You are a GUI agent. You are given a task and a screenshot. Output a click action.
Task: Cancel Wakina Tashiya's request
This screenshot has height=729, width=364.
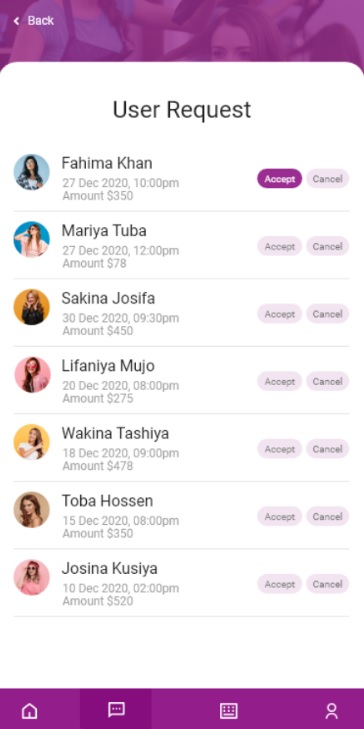point(327,449)
